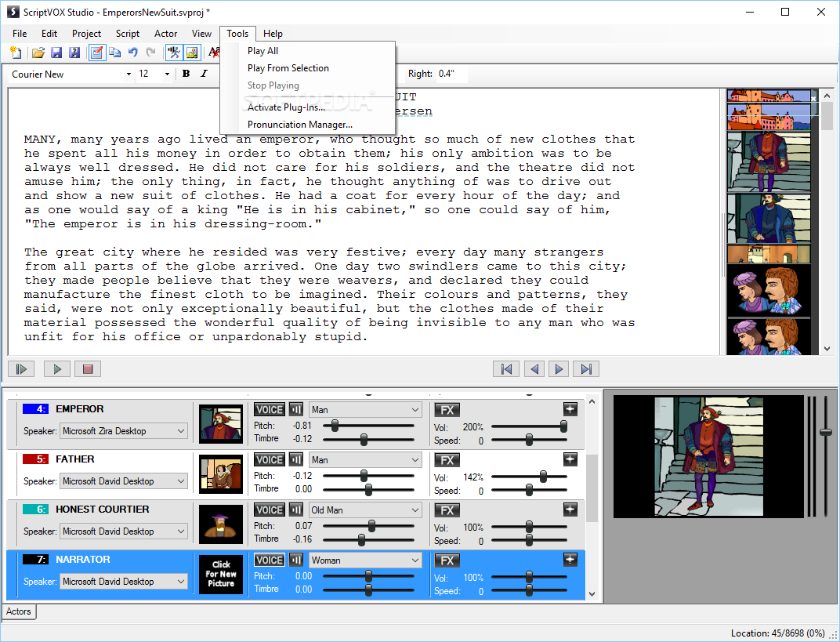Toggle the FX button for FATHER
Viewport: 840px width, 642px height.
447,460
